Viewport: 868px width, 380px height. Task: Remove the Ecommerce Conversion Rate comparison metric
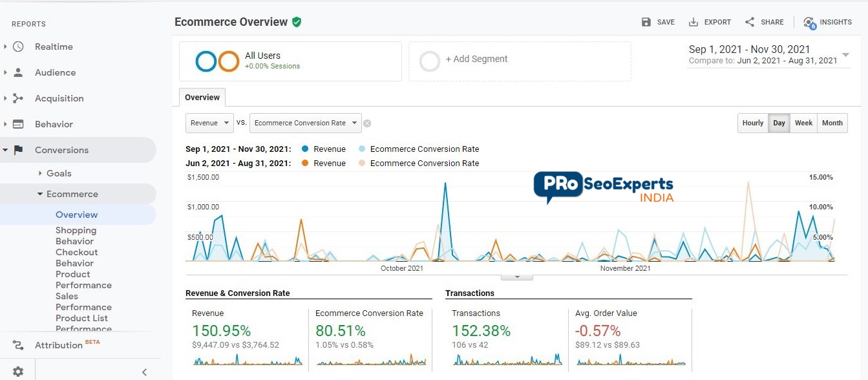click(x=367, y=123)
